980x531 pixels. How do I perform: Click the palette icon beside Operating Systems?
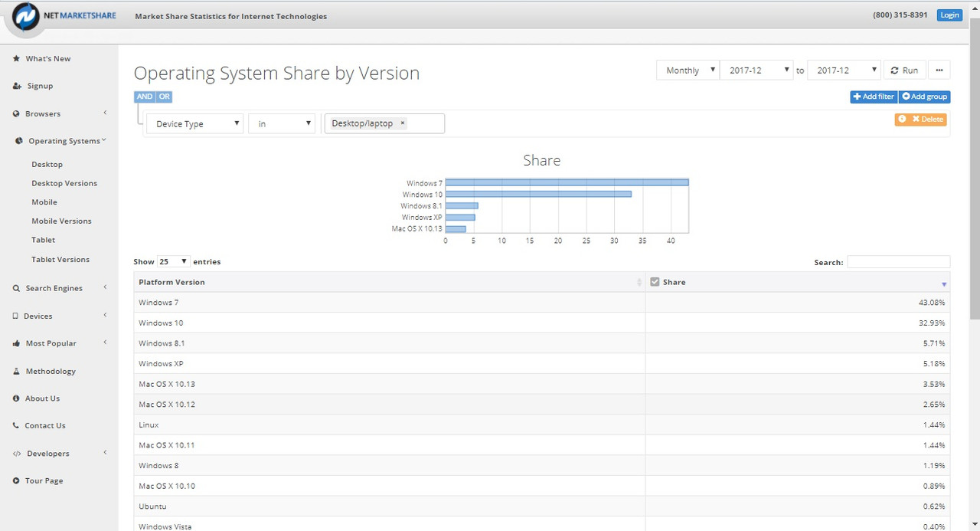click(20, 141)
